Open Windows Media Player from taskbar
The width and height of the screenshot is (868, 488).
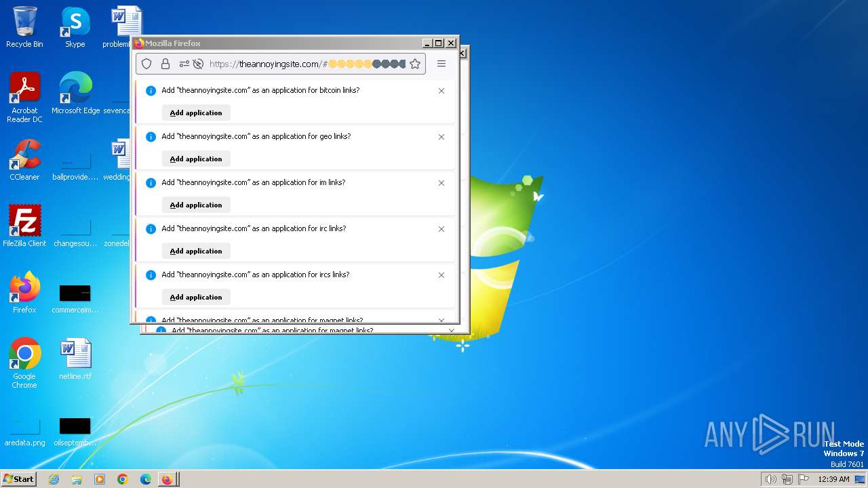[x=100, y=479]
